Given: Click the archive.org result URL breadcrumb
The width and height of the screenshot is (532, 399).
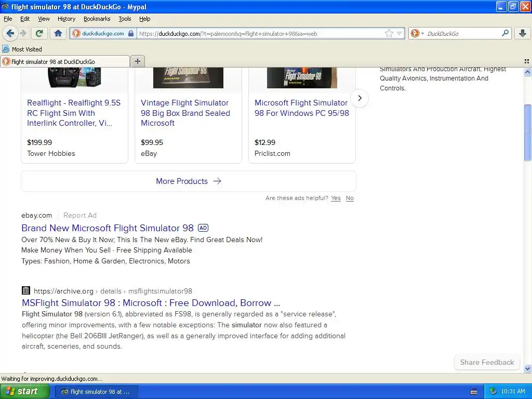Looking at the screenshot, I should click(113, 291).
